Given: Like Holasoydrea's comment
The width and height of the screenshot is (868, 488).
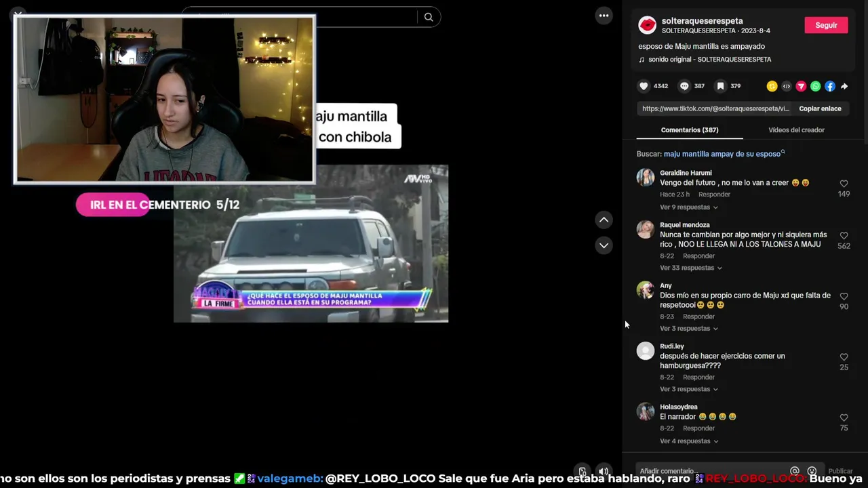Looking at the screenshot, I should click(844, 418).
